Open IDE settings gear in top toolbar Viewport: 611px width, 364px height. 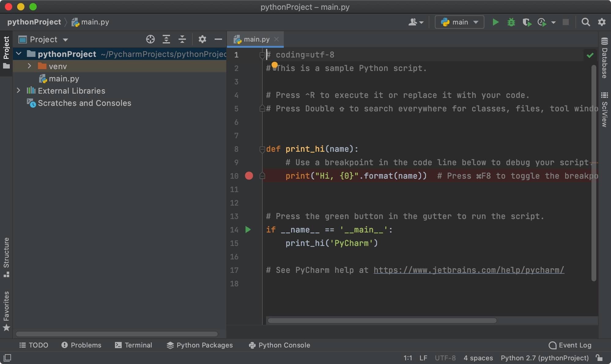(x=602, y=22)
